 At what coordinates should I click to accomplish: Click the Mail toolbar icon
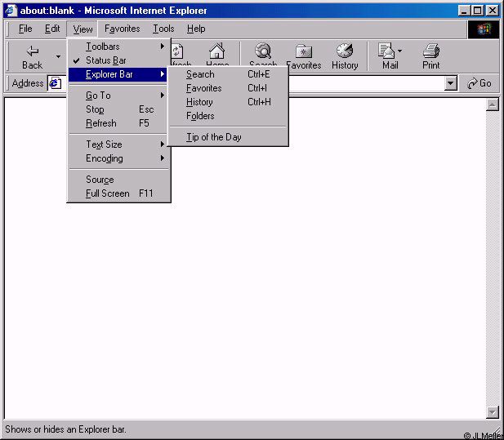point(388,51)
